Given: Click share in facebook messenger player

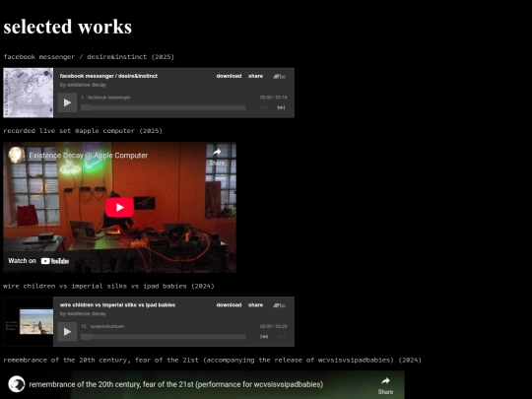Looking at the screenshot, I should point(255,76).
